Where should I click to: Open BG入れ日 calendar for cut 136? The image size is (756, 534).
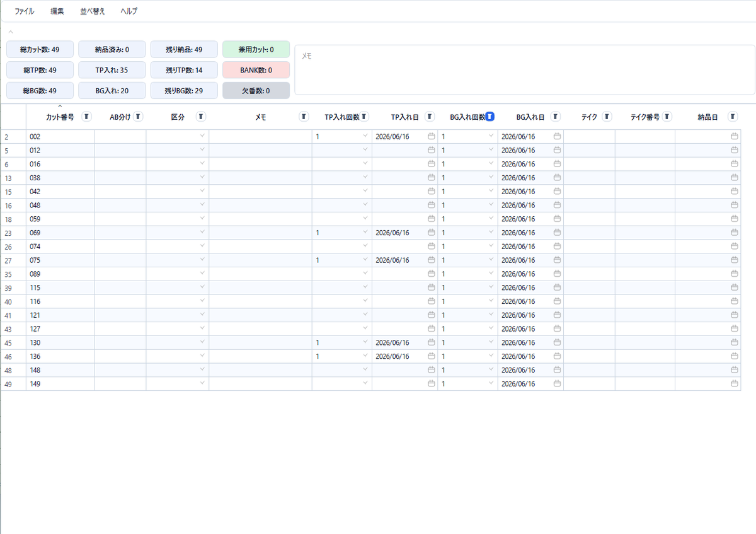pos(558,356)
